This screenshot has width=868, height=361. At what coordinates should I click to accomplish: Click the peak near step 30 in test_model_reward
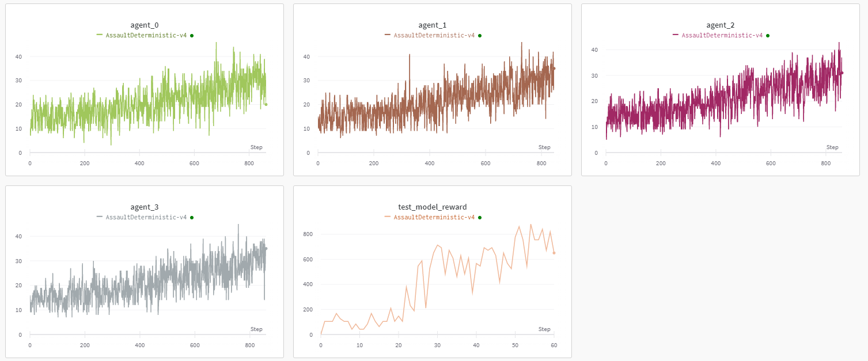pyautogui.click(x=437, y=245)
